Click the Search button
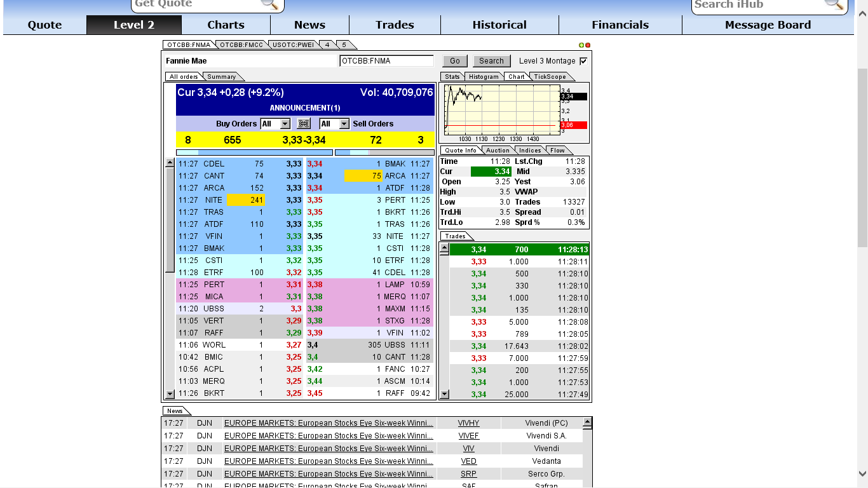 pos(491,60)
